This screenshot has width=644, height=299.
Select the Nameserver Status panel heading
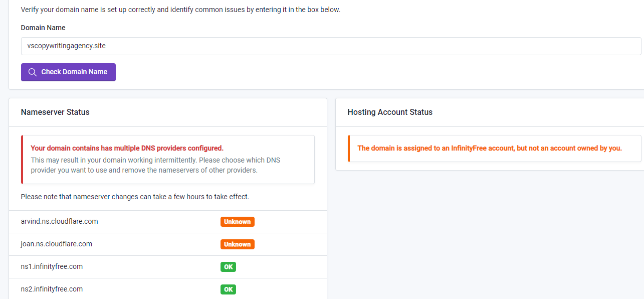point(55,112)
